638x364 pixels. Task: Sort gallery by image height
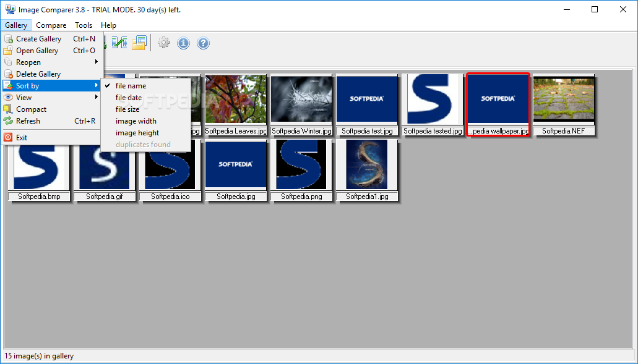tap(145, 133)
